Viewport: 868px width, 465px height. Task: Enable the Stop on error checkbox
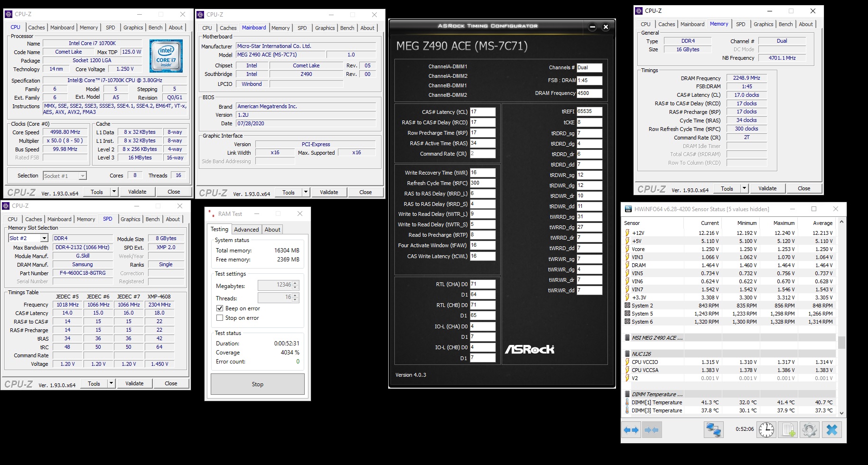point(220,318)
